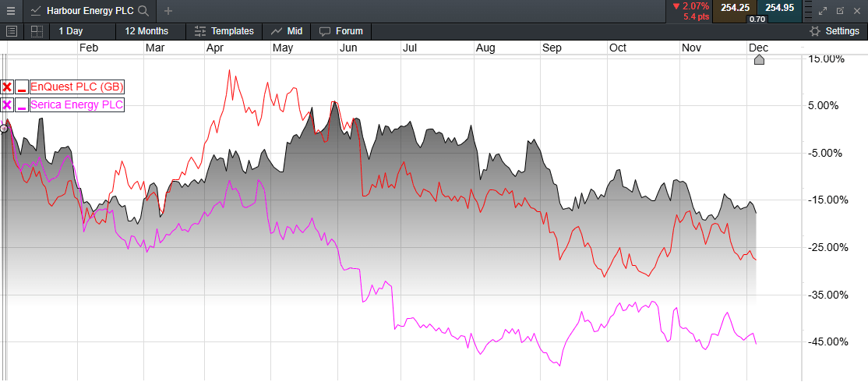Close the chart panel
The image size is (868, 382).
pyautogui.click(x=857, y=10)
